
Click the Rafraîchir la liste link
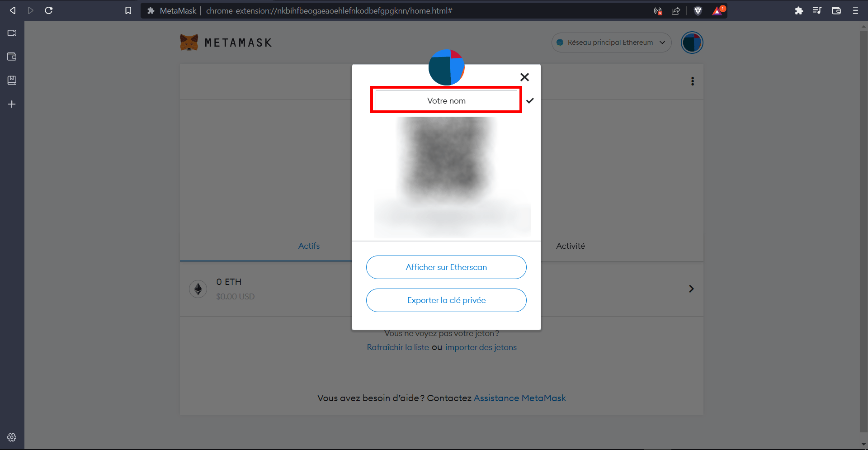point(398,347)
